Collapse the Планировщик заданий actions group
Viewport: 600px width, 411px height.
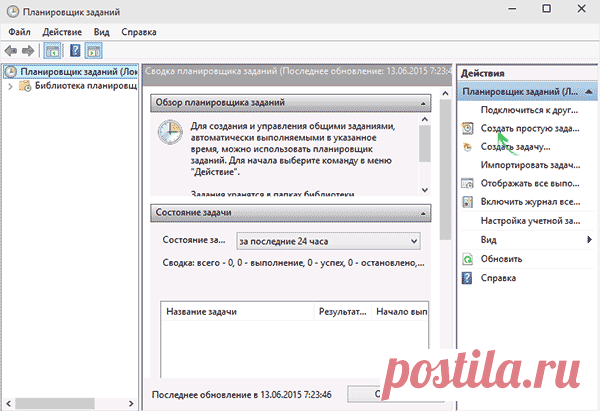coord(589,92)
